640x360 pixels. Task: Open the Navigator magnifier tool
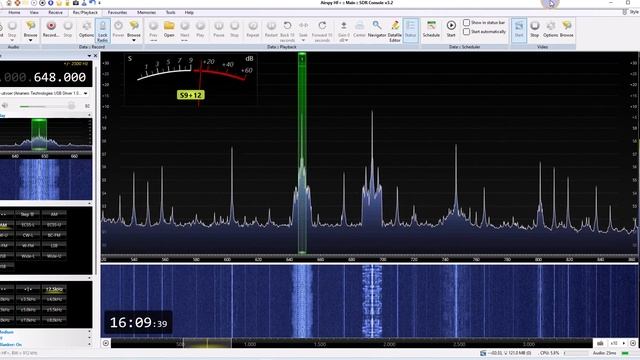[377, 29]
